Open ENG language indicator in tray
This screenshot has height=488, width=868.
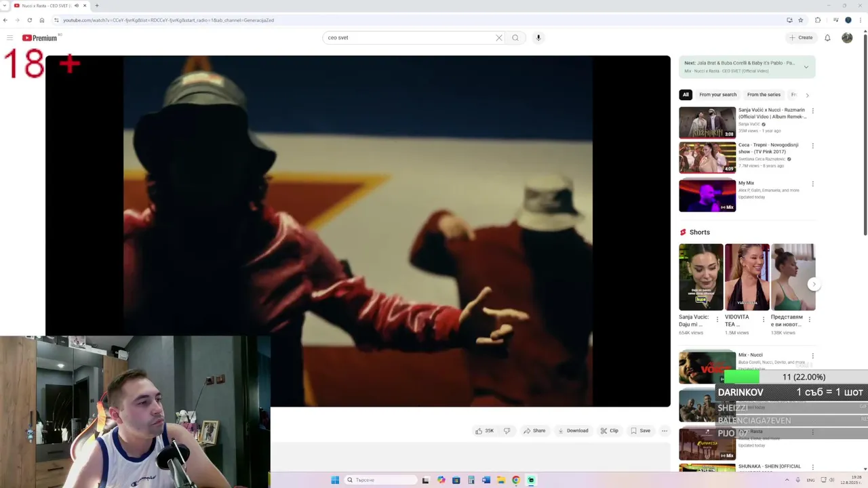click(810, 480)
